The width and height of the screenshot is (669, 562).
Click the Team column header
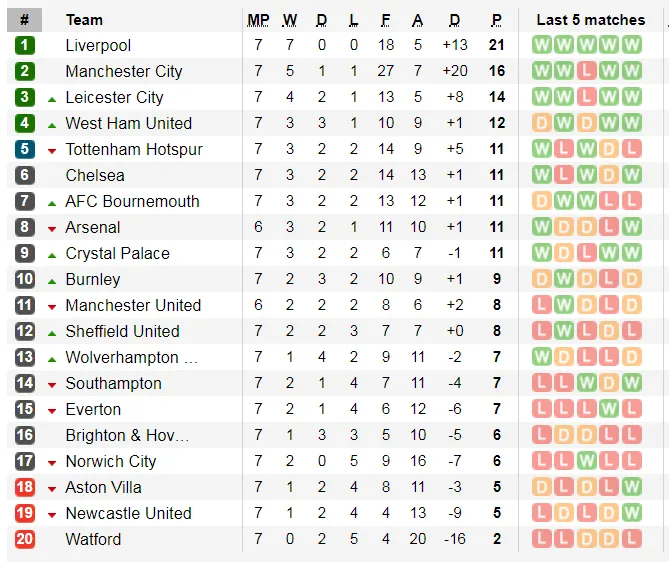pyautogui.click(x=84, y=20)
